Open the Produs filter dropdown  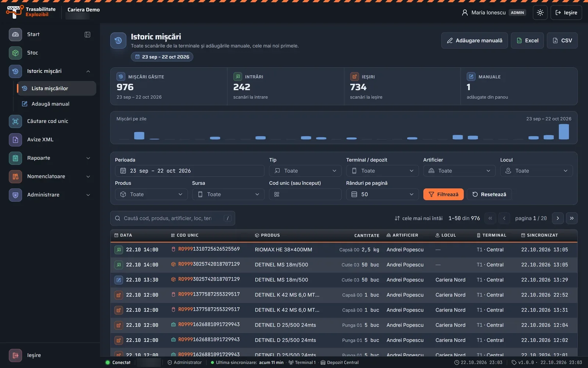coord(151,194)
